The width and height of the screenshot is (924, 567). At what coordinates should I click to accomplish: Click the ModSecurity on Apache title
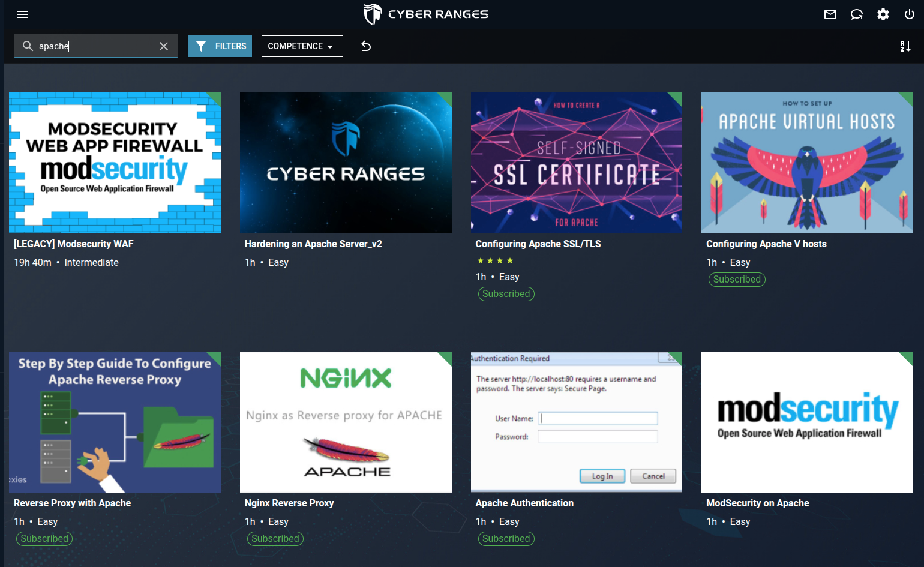pyautogui.click(x=758, y=503)
